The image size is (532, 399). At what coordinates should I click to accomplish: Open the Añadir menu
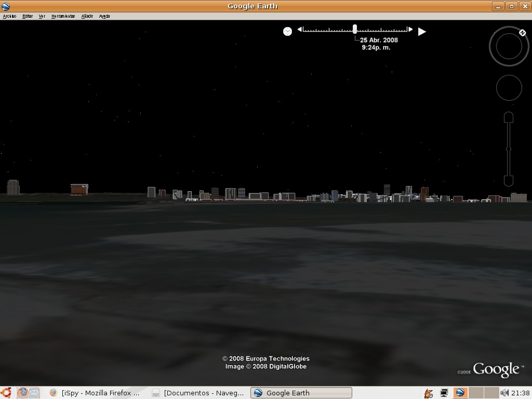coord(87,16)
